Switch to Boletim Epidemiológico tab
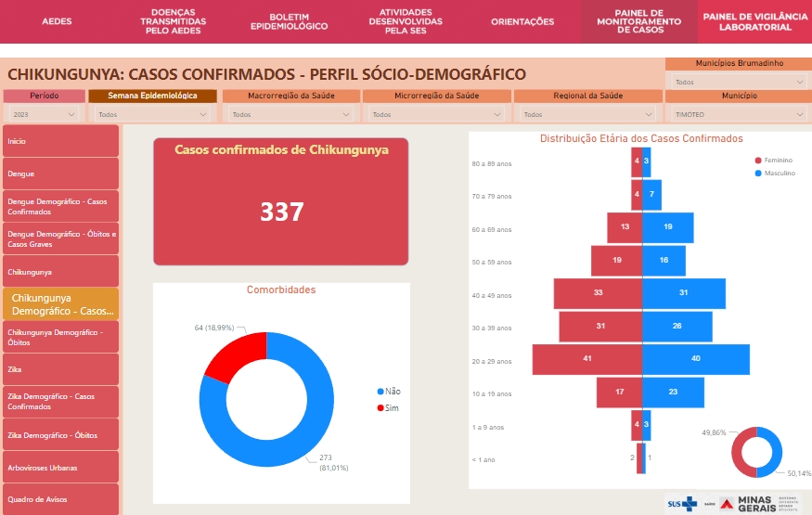This screenshot has width=812, height=515. click(289, 21)
